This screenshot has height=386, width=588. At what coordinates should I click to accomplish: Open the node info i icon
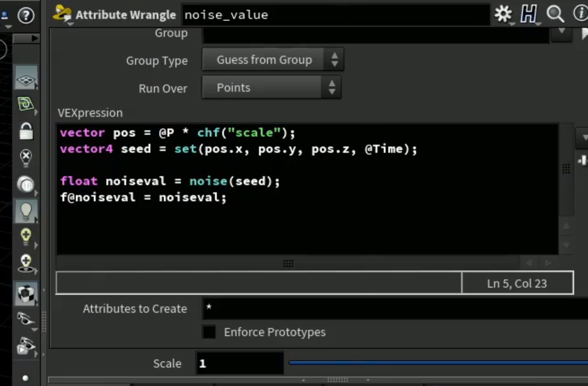point(581,14)
